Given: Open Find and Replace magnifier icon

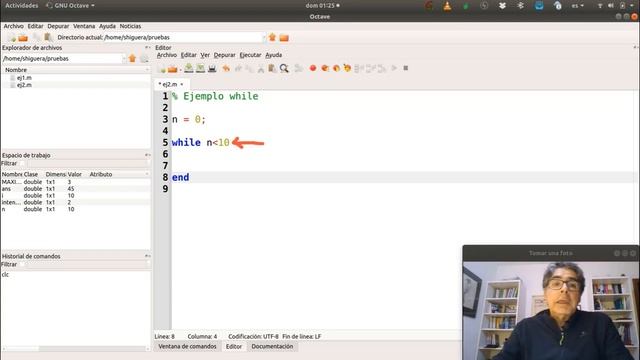Looking at the screenshot, I should pos(284,69).
